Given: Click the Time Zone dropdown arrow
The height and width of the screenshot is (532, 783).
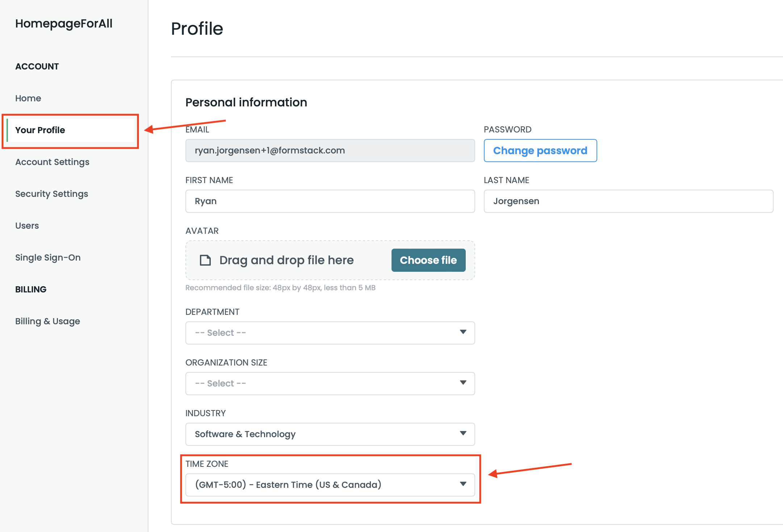Looking at the screenshot, I should (463, 484).
